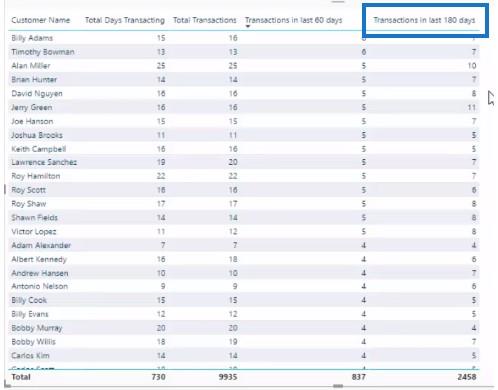Click the Transactions in last 180 days header
498x390 pixels.
[424, 20]
